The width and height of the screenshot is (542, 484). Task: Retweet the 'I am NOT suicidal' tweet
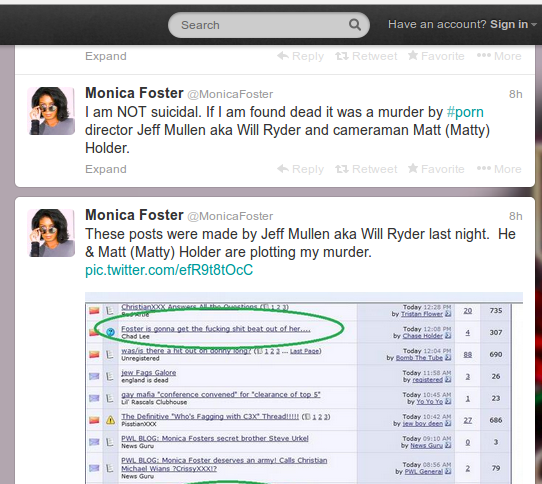coord(366,169)
